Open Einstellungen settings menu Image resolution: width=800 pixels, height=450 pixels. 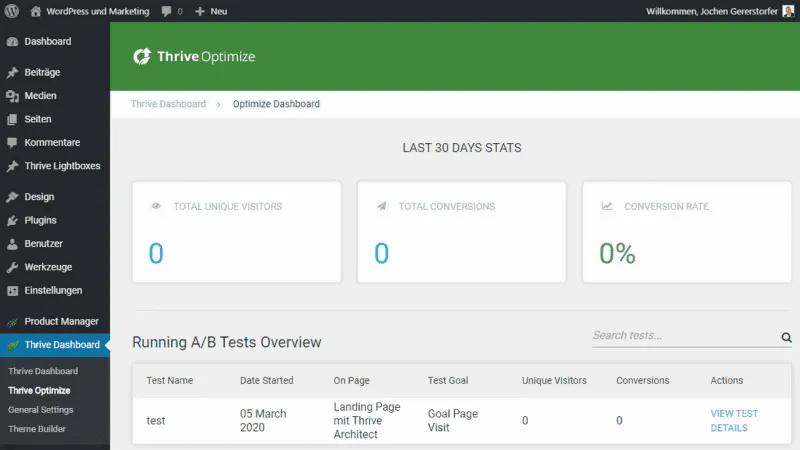click(x=55, y=291)
